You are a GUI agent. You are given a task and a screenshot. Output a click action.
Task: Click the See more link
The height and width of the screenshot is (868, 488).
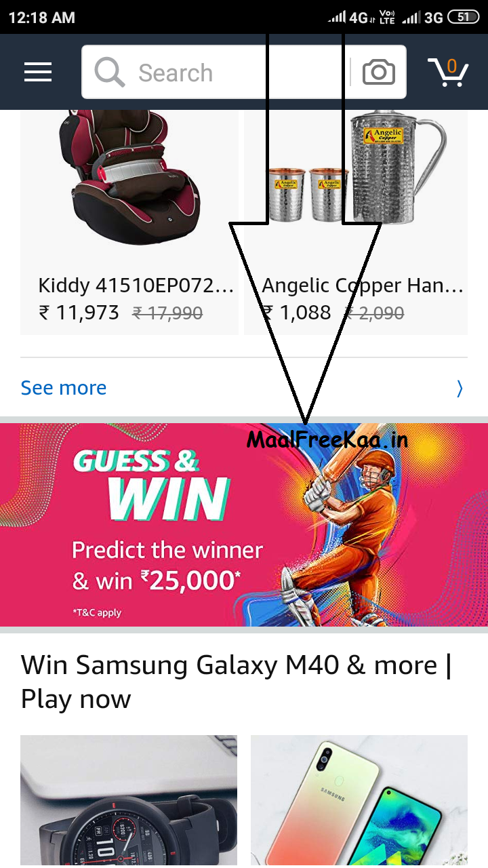coord(64,388)
